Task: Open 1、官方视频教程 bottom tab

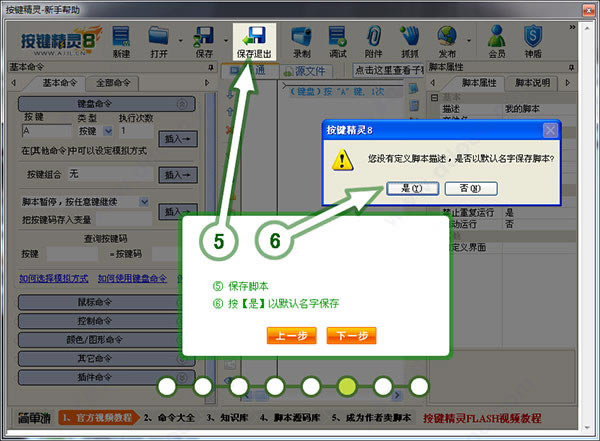Action: coord(98,418)
